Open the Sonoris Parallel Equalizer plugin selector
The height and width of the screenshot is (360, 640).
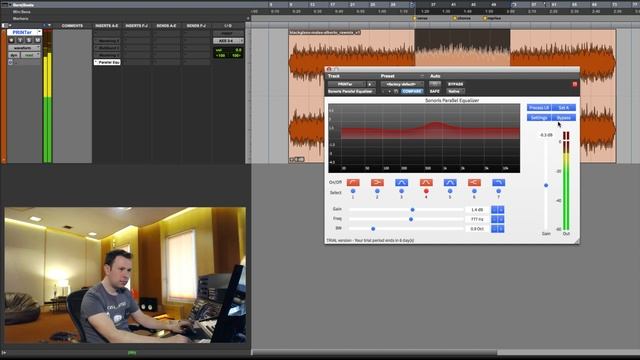[351, 91]
